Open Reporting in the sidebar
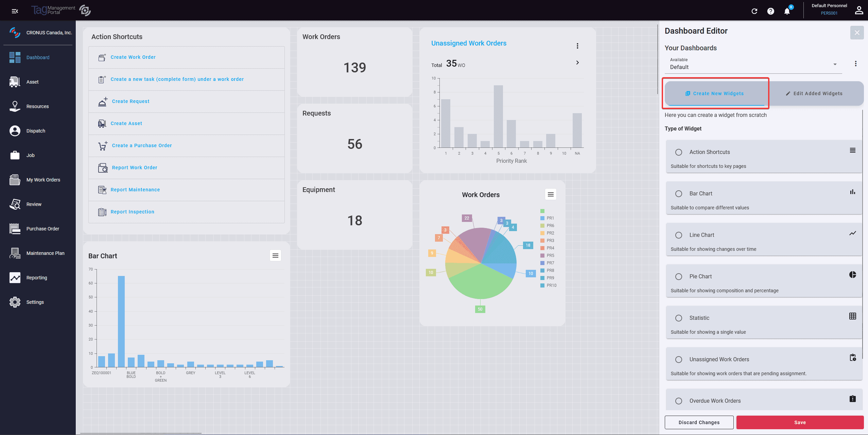The image size is (868, 435). (x=36, y=278)
